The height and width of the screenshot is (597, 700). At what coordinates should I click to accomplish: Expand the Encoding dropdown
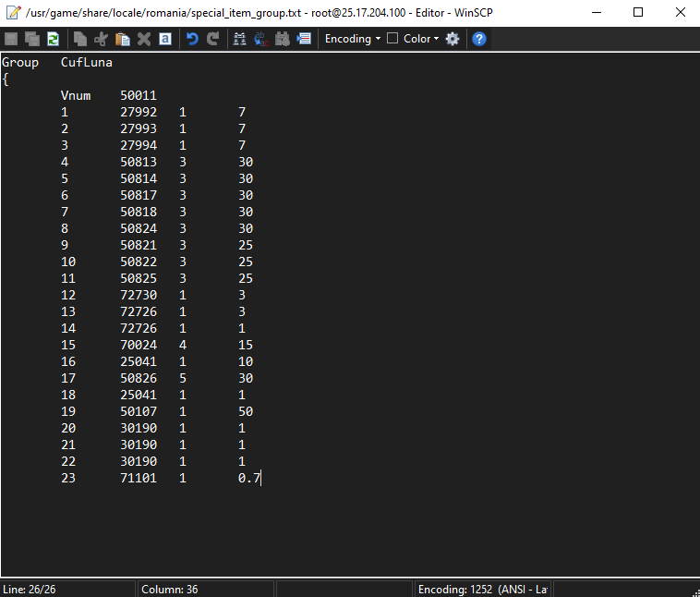click(353, 39)
